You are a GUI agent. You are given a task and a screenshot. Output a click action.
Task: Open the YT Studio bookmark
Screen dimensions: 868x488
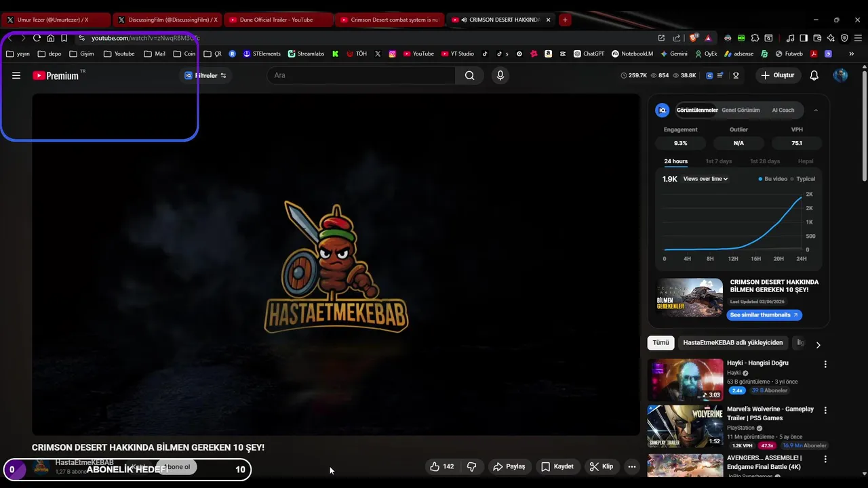click(458, 54)
